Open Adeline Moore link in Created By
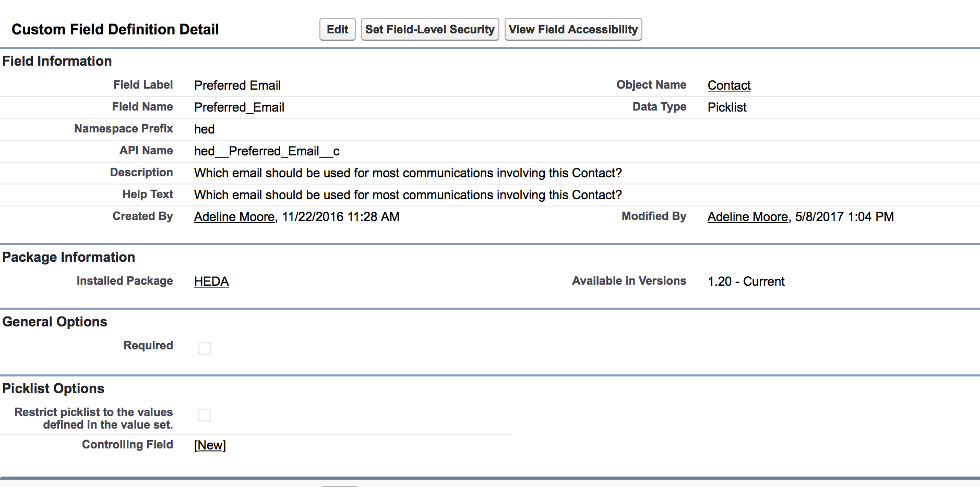980x487 pixels. [234, 217]
